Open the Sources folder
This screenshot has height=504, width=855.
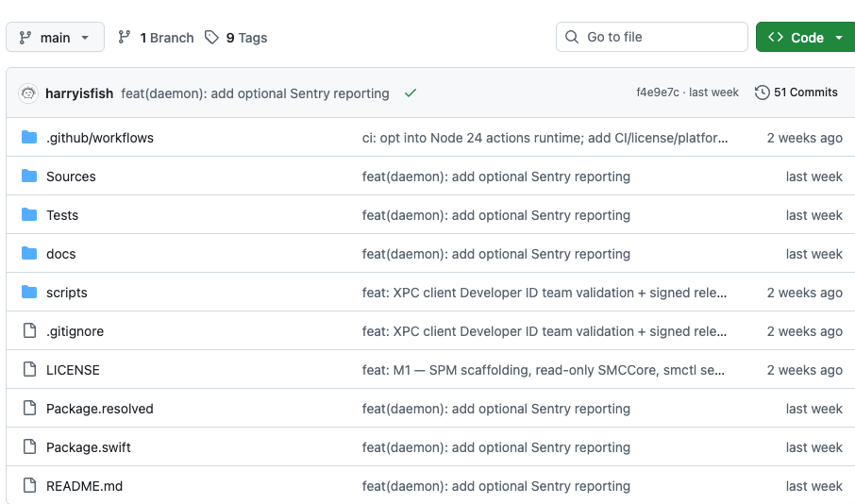pos(71,176)
